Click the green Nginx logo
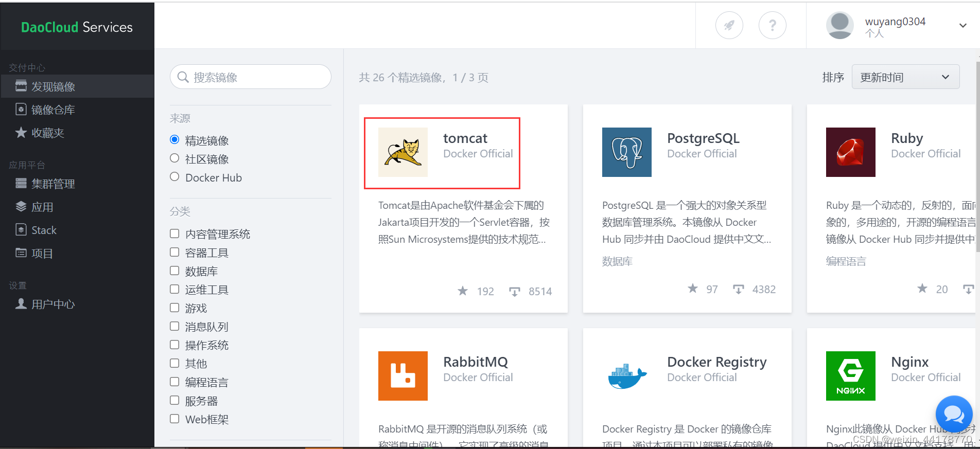The height and width of the screenshot is (449, 980). 851,376
